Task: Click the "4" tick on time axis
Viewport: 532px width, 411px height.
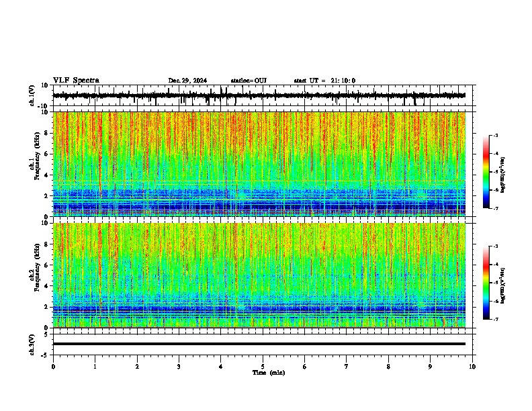Action: click(x=221, y=367)
